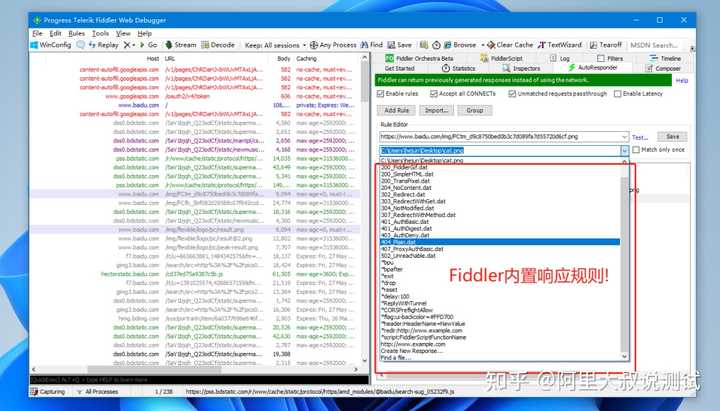Click the Remove X toolbar icon
This screenshot has width=720, height=411.
127,45
